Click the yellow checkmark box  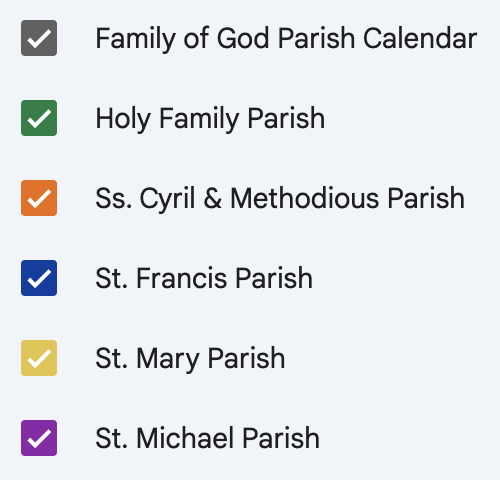tap(39, 358)
